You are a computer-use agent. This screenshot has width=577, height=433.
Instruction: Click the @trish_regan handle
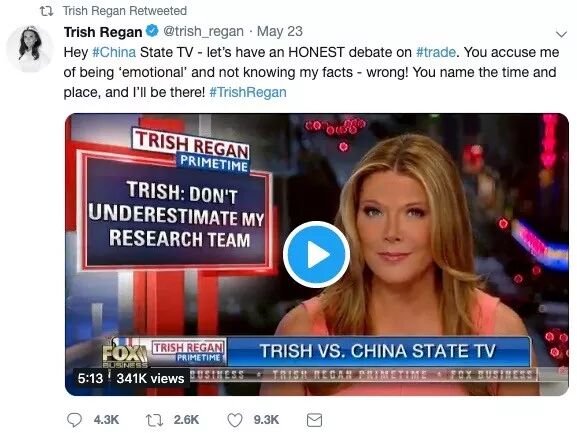tap(203, 31)
